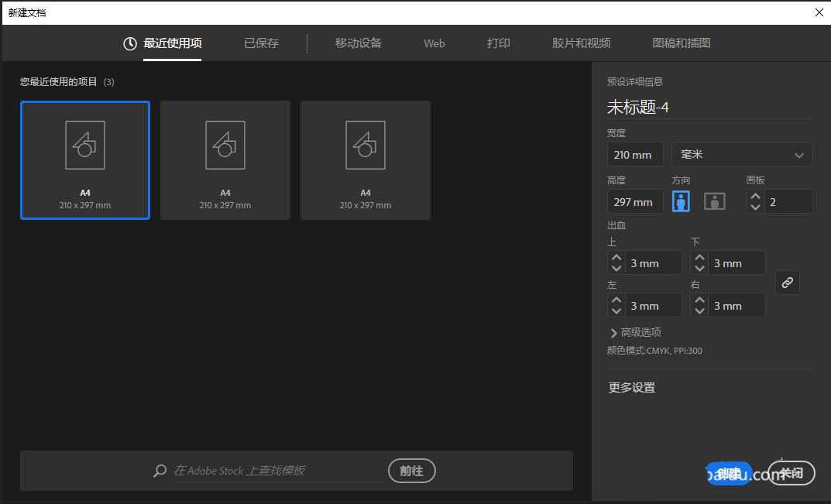Click the 创建 create button
The image size is (831, 504).
[729, 472]
